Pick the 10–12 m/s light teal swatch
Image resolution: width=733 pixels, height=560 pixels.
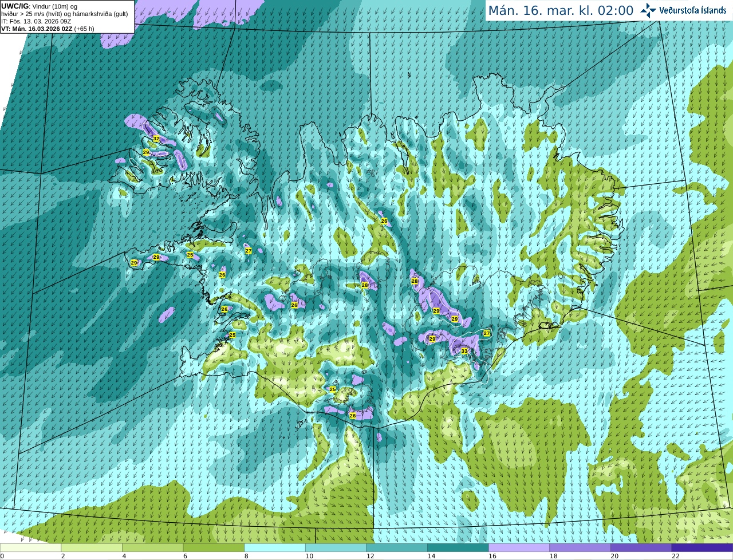pos(336,547)
